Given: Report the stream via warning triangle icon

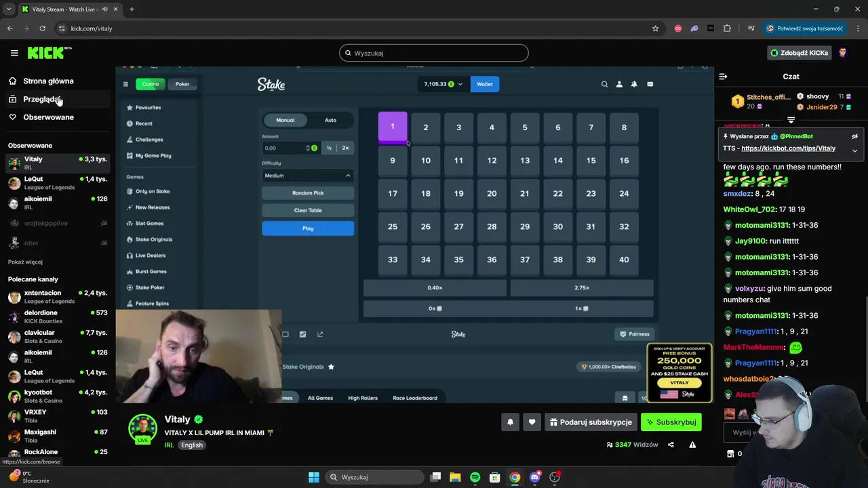Looking at the screenshot, I should click(692, 445).
